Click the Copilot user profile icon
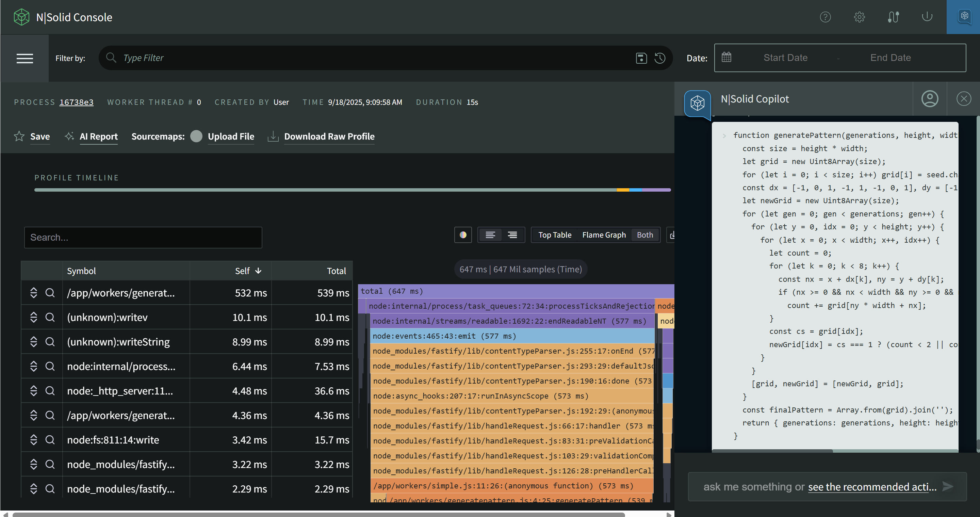 (x=929, y=99)
